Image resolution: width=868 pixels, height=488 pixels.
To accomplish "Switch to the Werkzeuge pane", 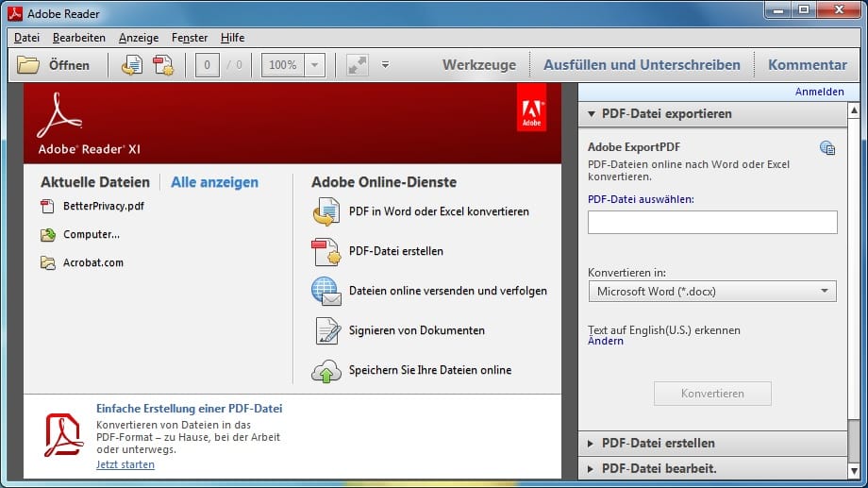I will pos(479,65).
